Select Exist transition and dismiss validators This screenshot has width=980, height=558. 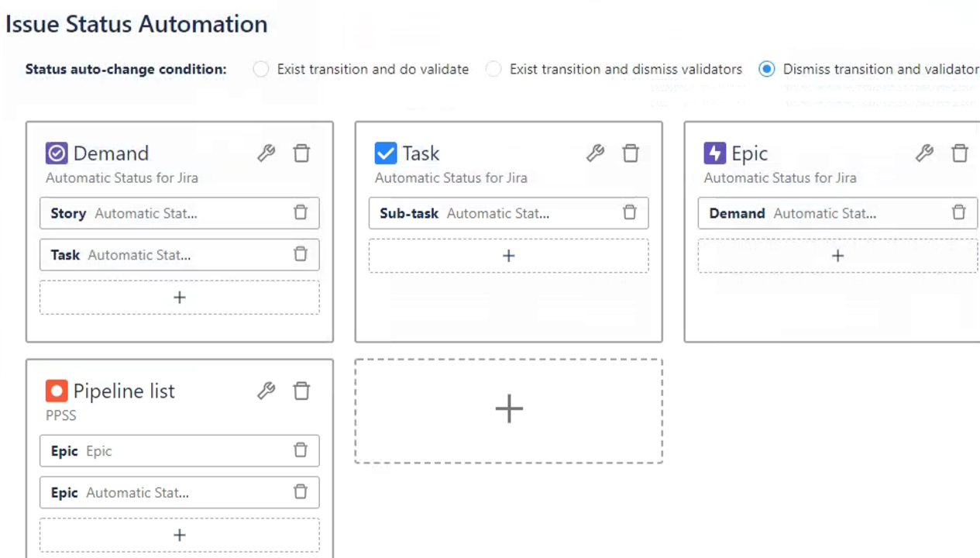click(493, 69)
